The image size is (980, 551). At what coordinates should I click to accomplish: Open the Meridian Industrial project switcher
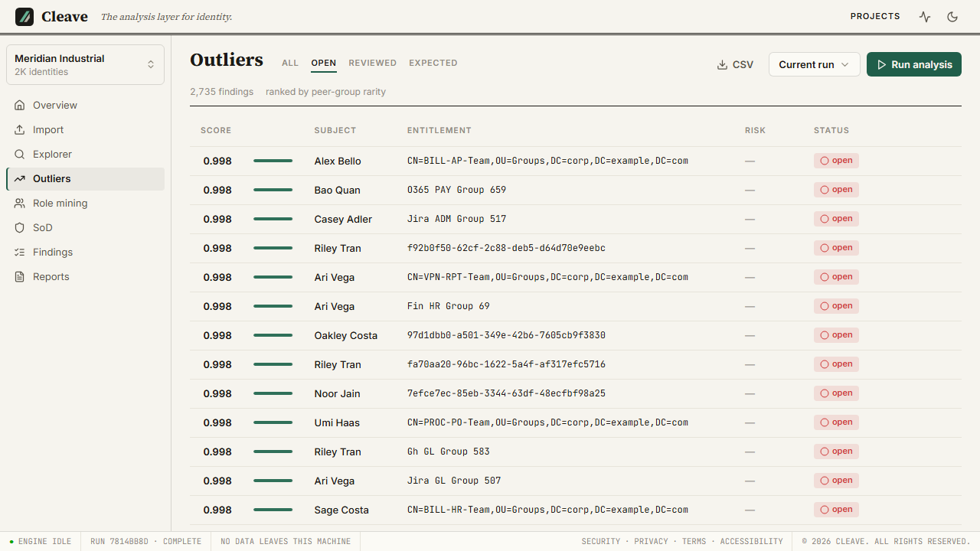coord(85,64)
